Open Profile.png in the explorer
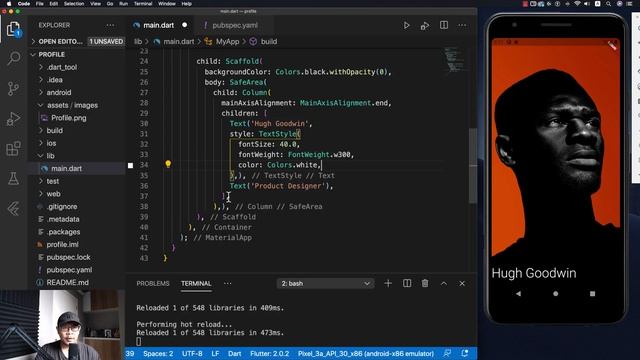Viewport: 640px width, 360px height. [x=69, y=118]
